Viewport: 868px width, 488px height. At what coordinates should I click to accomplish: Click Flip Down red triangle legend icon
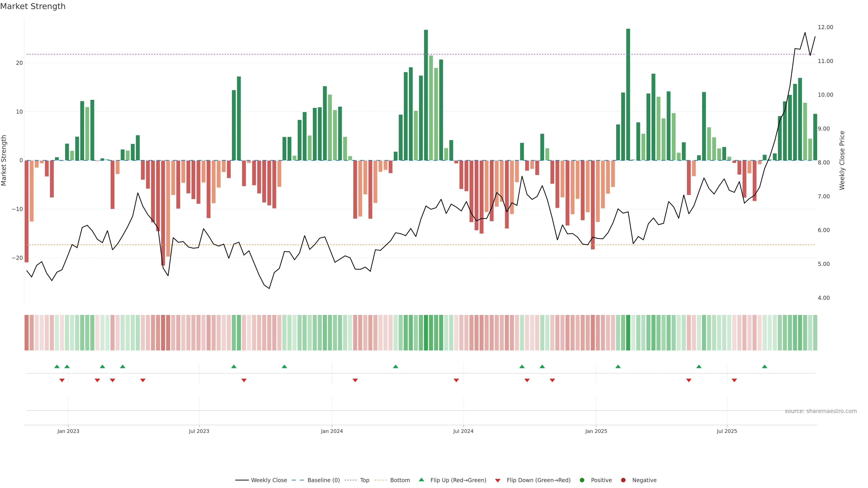(498, 481)
